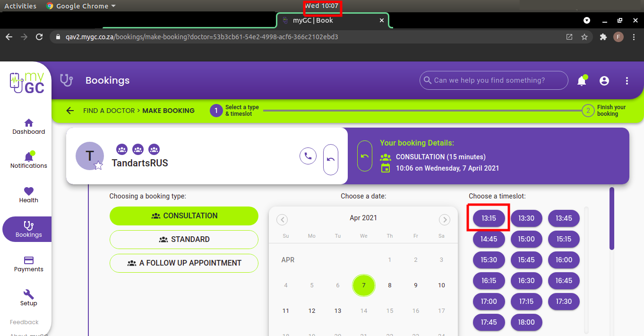Choose the 16:30 timeslot
Image resolution: width=644 pixels, height=336 pixels.
click(526, 281)
